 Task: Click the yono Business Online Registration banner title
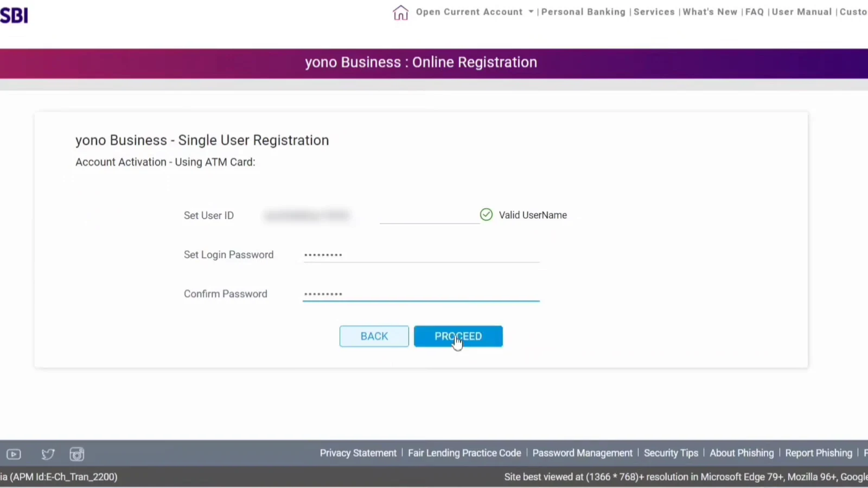click(421, 62)
